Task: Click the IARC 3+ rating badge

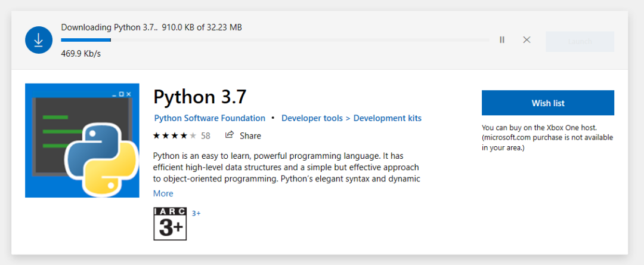Action: [170, 223]
